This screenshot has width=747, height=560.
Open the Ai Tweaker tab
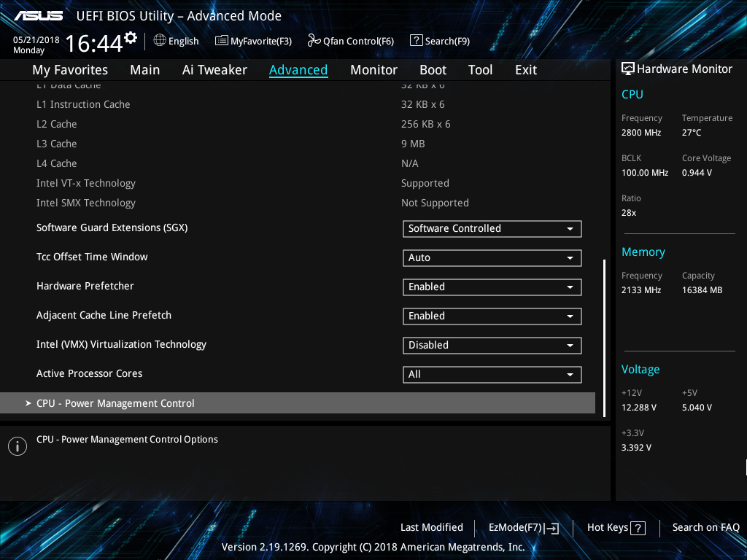point(214,70)
